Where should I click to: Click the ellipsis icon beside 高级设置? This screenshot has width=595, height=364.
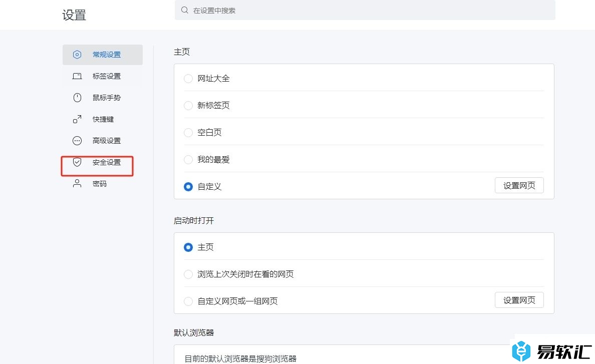coord(77,141)
